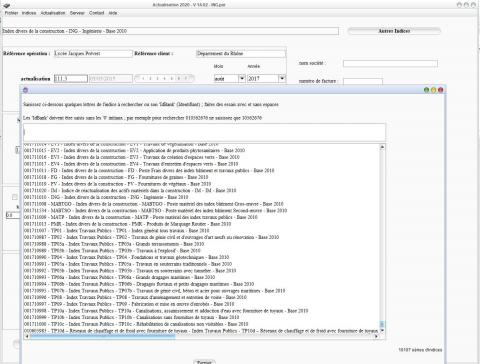
Task: Click the Fermer button at dialog bottom
Action: tap(204, 362)
